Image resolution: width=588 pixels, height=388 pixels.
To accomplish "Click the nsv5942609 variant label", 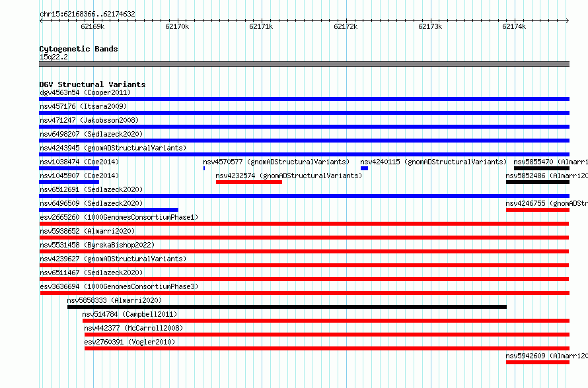I will click(547, 356).
